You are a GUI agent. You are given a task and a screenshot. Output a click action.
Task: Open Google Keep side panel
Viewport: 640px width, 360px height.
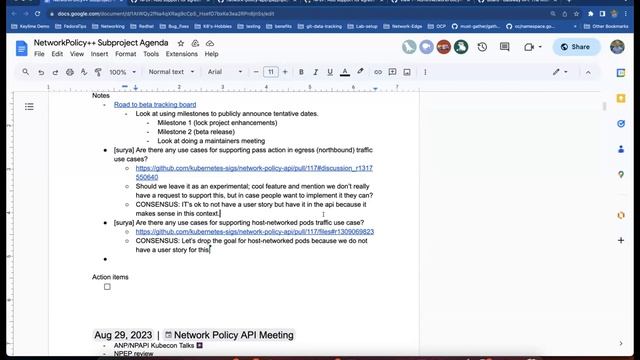tap(621, 98)
